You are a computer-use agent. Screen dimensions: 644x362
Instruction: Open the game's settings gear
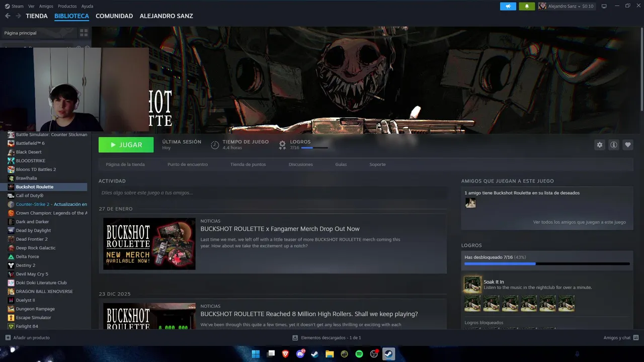click(x=599, y=145)
